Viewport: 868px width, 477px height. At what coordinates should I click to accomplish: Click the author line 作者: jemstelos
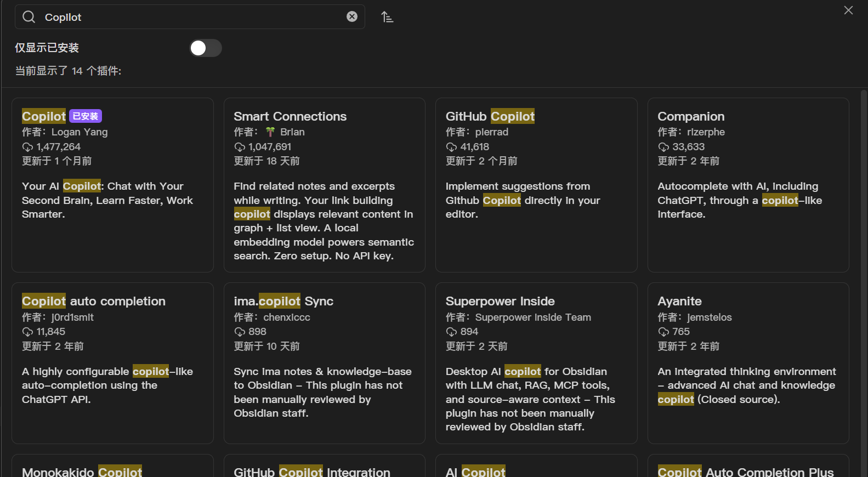point(695,317)
